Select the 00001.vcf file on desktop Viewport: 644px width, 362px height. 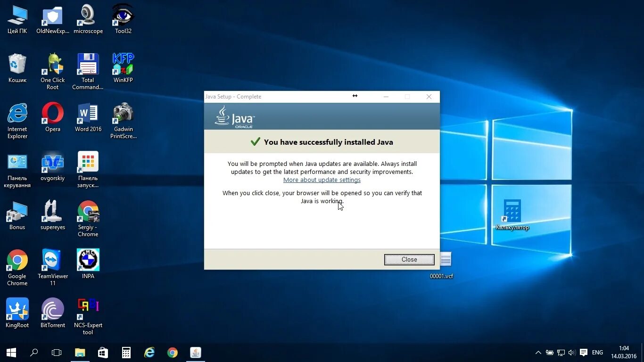pos(442,265)
